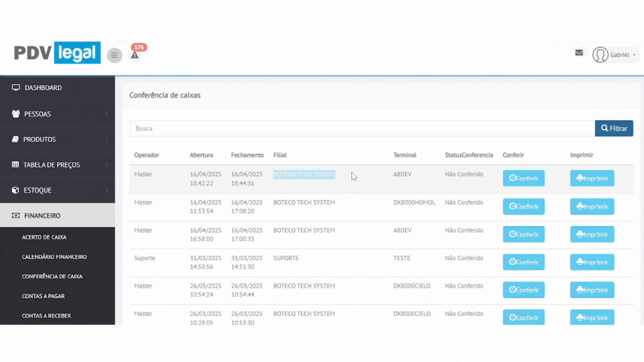The image size is (644, 362).
Task: Open Acerto de Caixa menu item
Action: tap(44, 237)
